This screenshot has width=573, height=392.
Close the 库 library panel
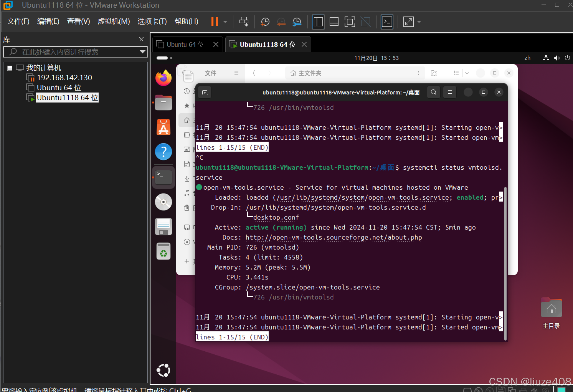141,39
